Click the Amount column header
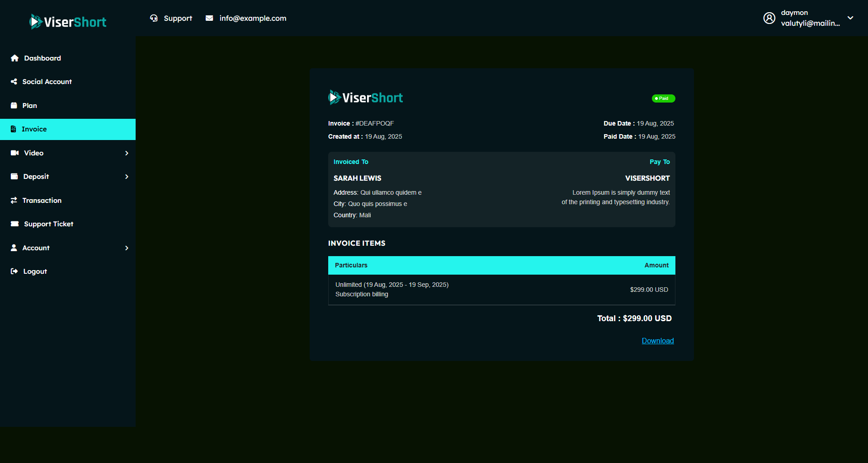Image resolution: width=868 pixels, height=463 pixels. tap(656, 265)
